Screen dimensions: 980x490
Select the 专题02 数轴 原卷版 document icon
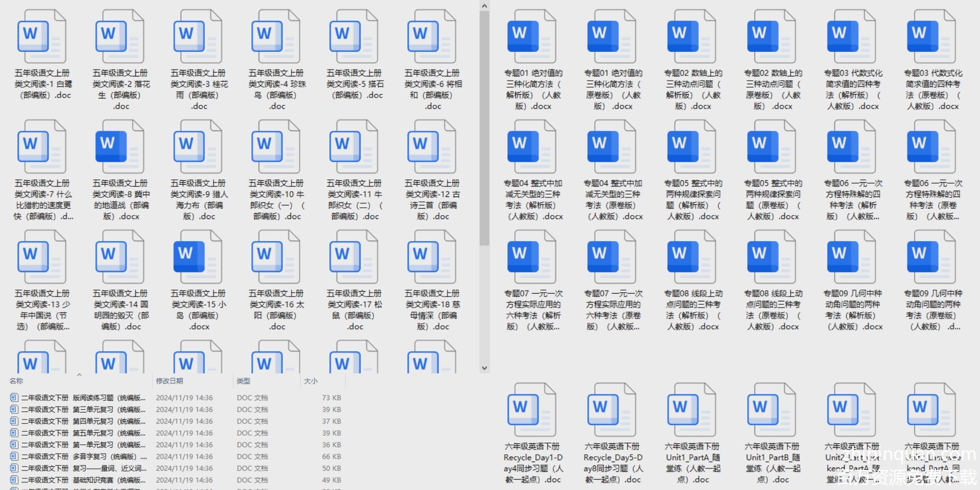point(772,37)
